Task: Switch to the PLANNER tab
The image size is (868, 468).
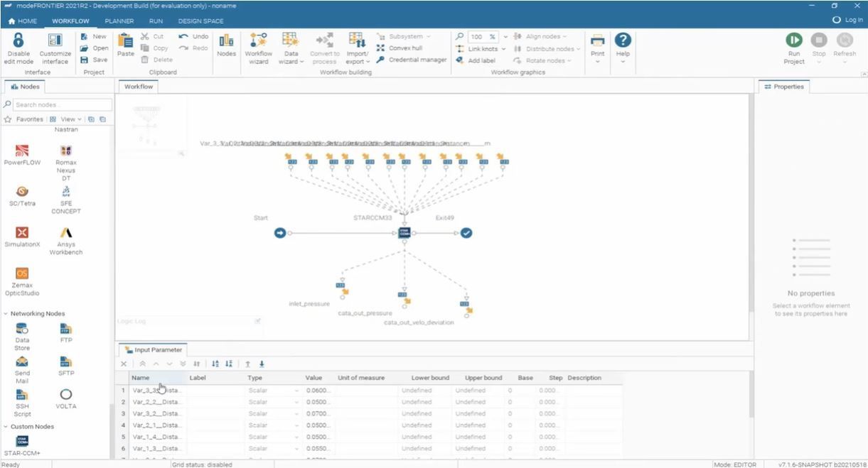Action: pos(119,21)
